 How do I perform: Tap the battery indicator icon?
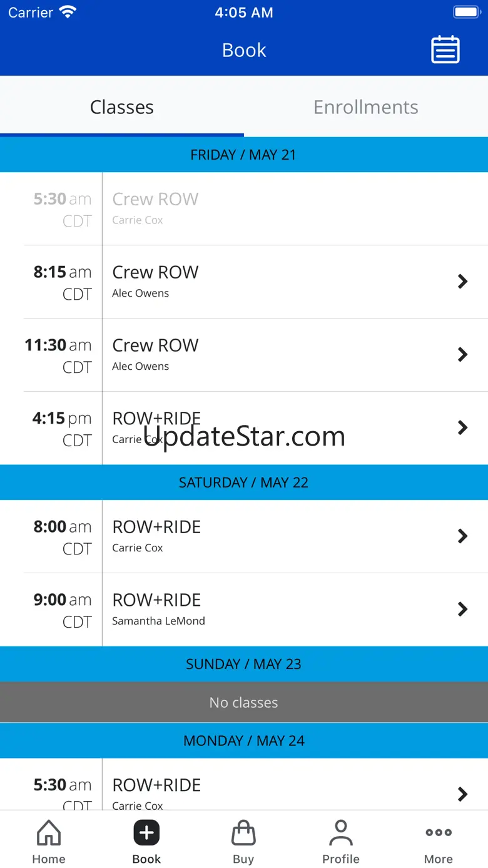(x=466, y=12)
